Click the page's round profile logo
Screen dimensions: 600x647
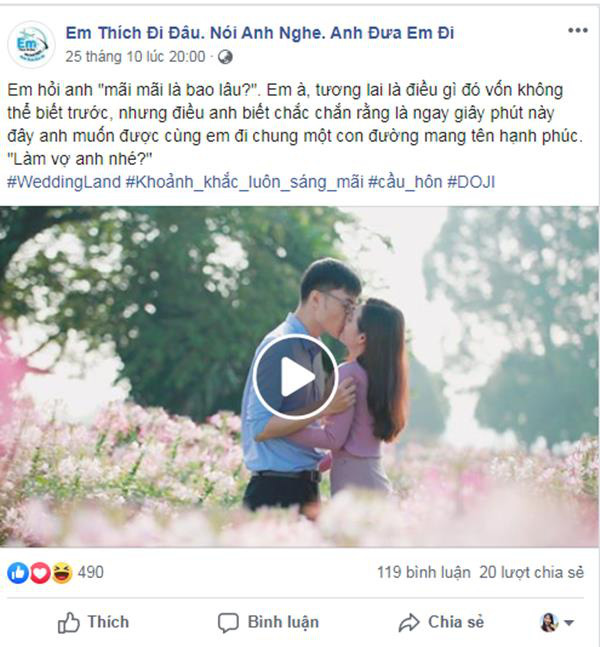click(31, 45)
